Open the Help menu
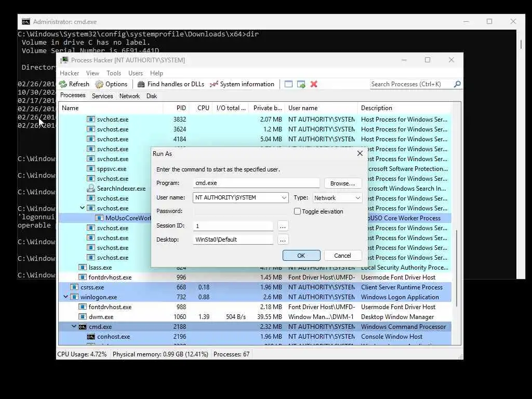The image size is (532, 399). pos(156,73)
